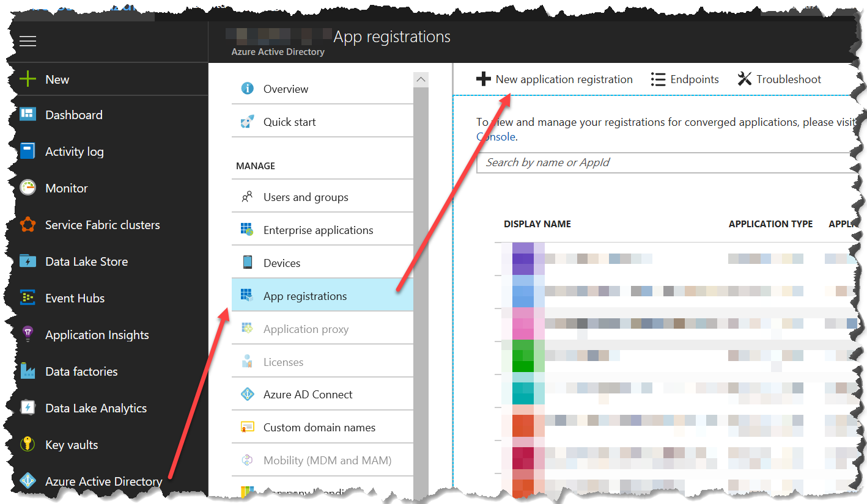Open the Dashboard icon in sidebar

click(x=28, y=114)
